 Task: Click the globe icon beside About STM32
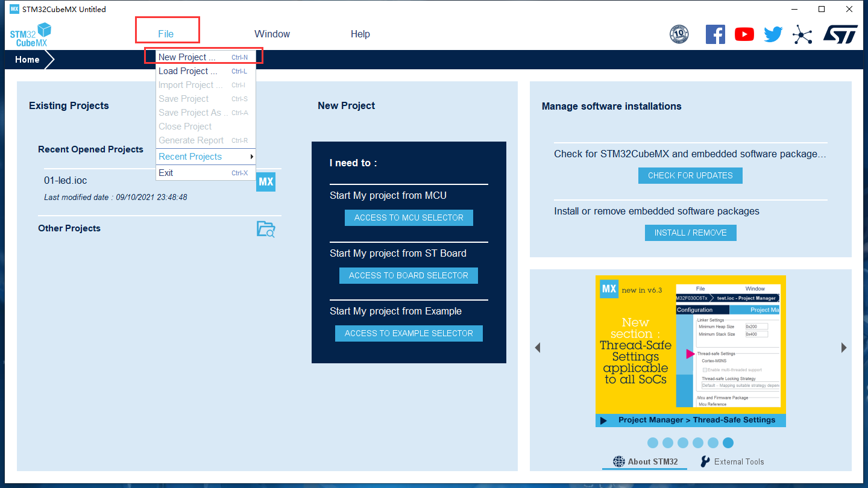click(x=619, y=461)
